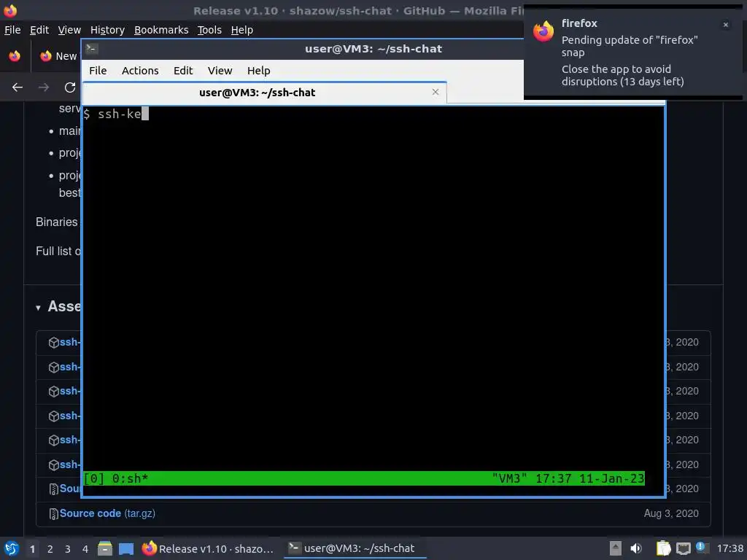
Task: Open the application menu on taskbar
Action: click(x=12, y=548)
